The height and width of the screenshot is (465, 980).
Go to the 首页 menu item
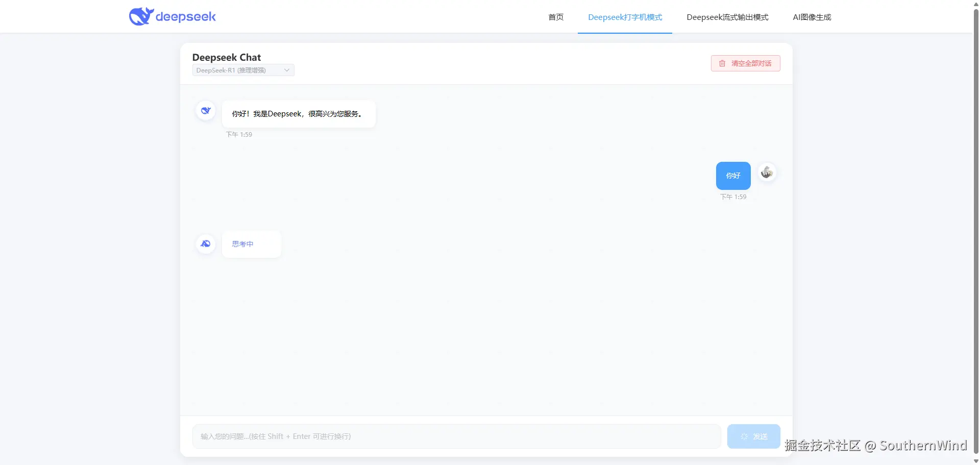[x=556, y=17]
